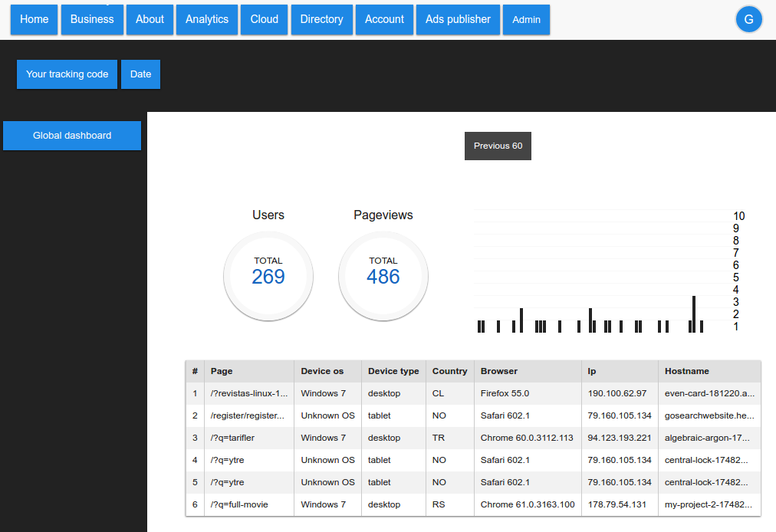The image size is (776, 532).
Task: Open the Directory menu
Action: [321, 20]
